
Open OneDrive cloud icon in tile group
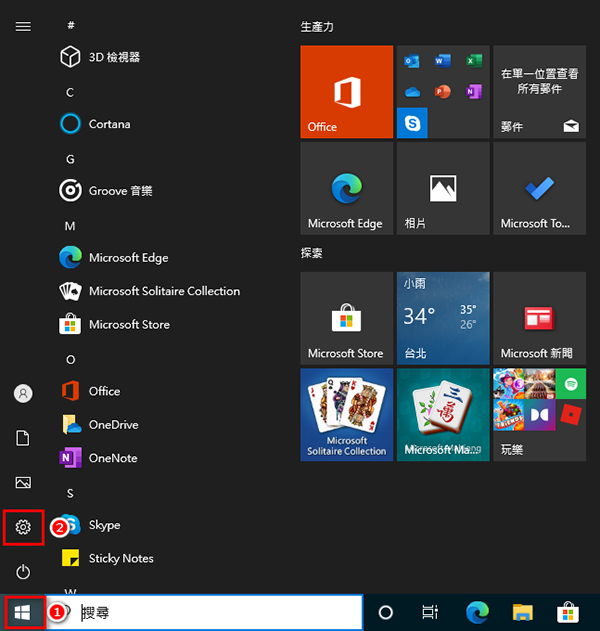tap(412, 92)
